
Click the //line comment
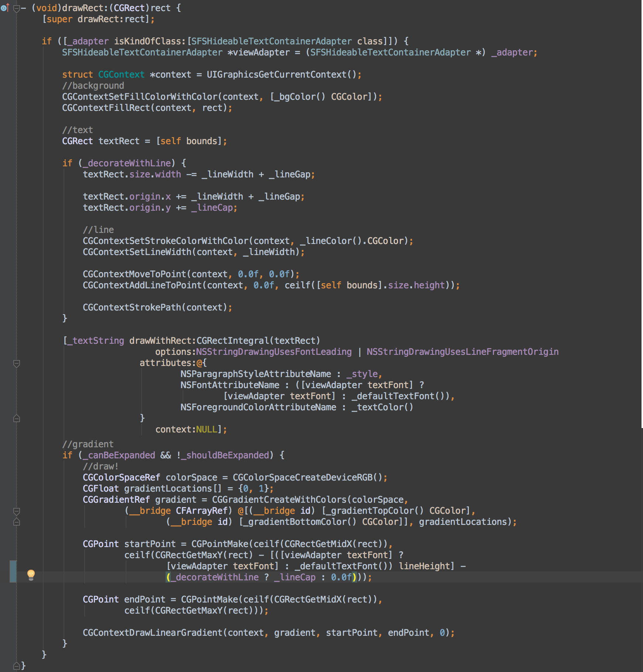tap(98, 230)
